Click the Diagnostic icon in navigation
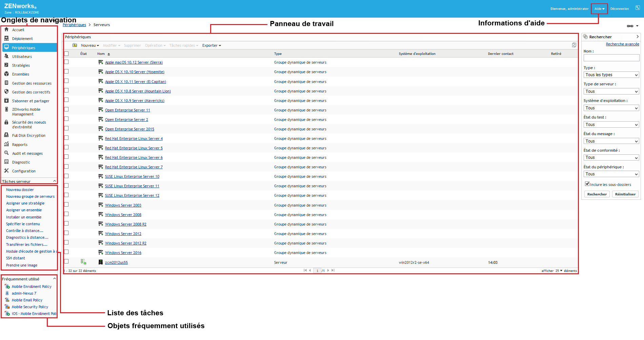 (6, 162)
